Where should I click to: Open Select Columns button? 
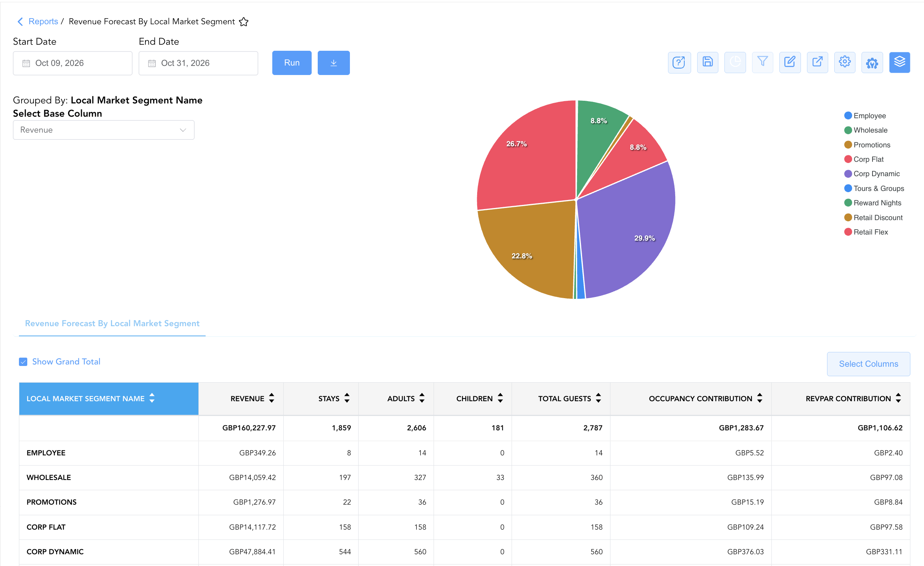pyautogui.click(x=869, y=364)
